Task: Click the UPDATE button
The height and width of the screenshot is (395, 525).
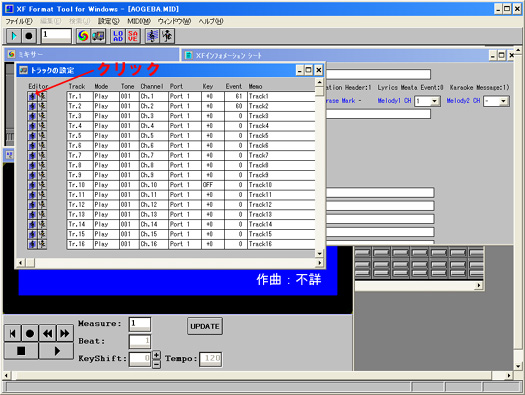Action: [205, 326]
